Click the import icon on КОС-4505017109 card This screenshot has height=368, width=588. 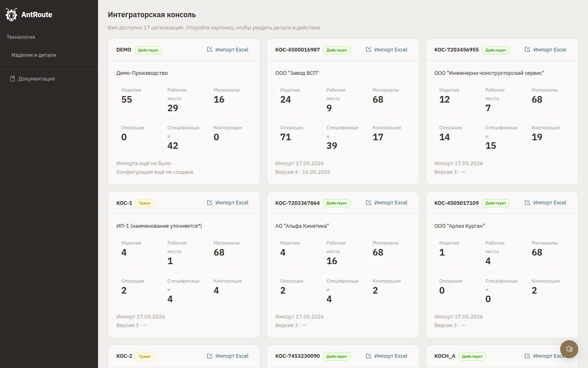coord(527,202)
